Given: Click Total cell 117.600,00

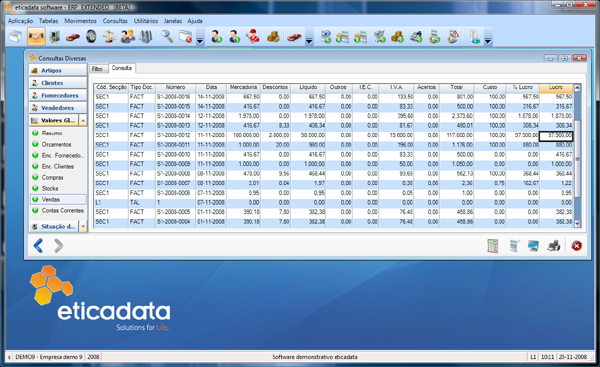Looking at the screenshot, I should coord(457,135).
